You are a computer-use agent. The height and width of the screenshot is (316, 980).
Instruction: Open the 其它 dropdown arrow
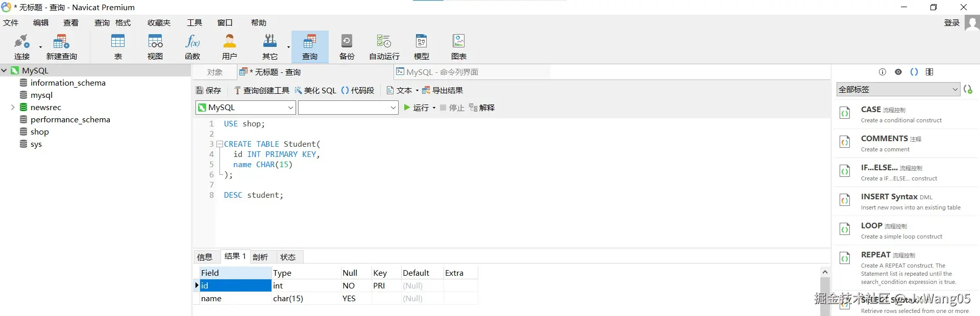tap(288, 47)
